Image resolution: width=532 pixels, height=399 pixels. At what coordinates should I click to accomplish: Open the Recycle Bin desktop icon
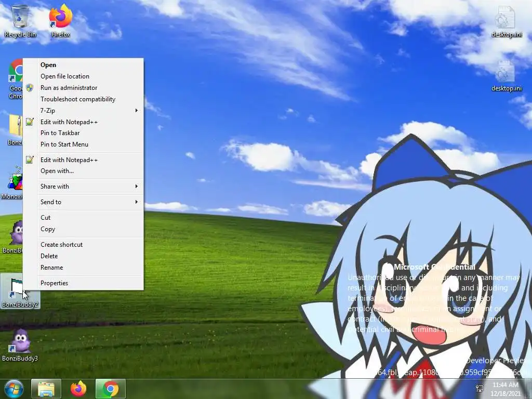[20, 21]
